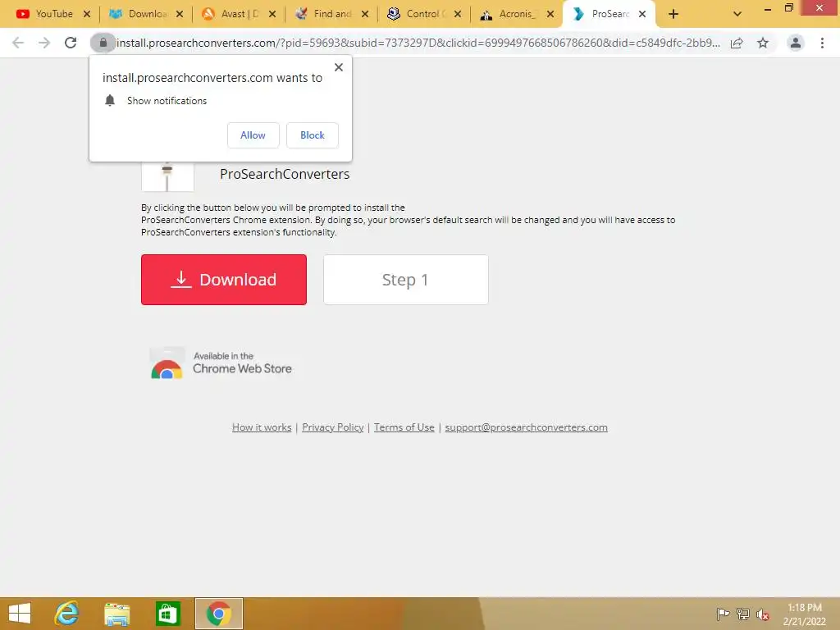Open the Windows Start menu

(x=20, y=614)
